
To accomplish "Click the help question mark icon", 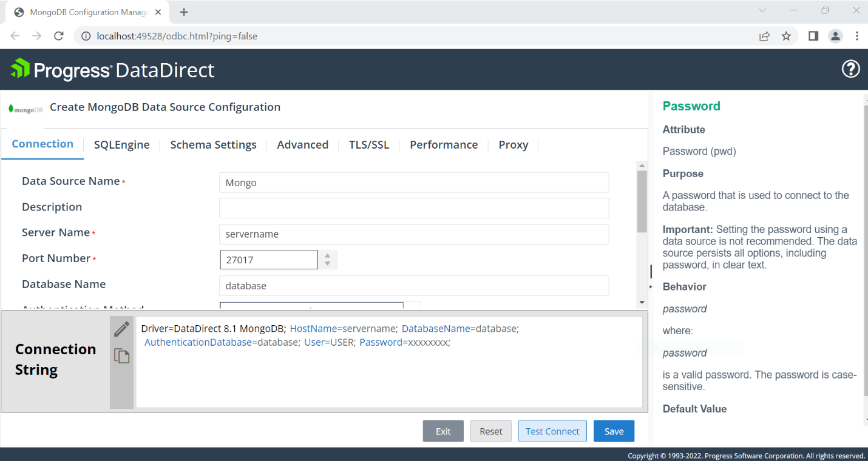I will (850, 69).
